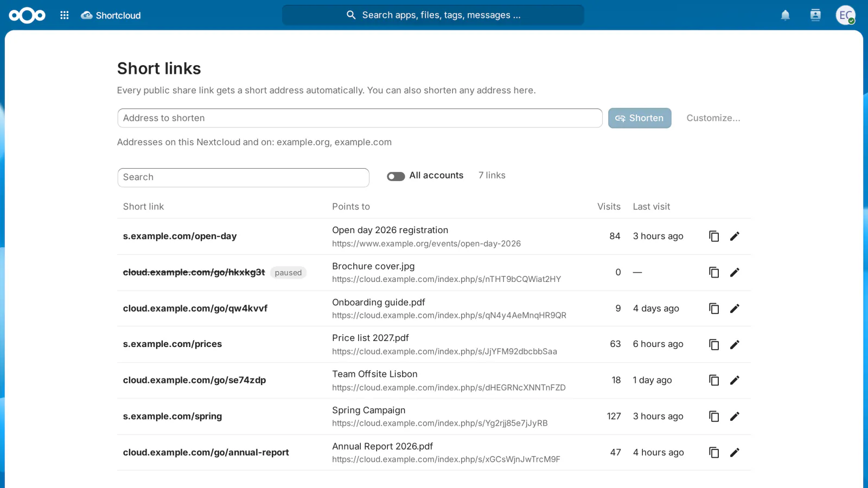Select the cloud.example.com/go/qw4kvvf short link
The width and height of the screenshot is (868, 488).
pyautogui.click(x=195, y=309)
